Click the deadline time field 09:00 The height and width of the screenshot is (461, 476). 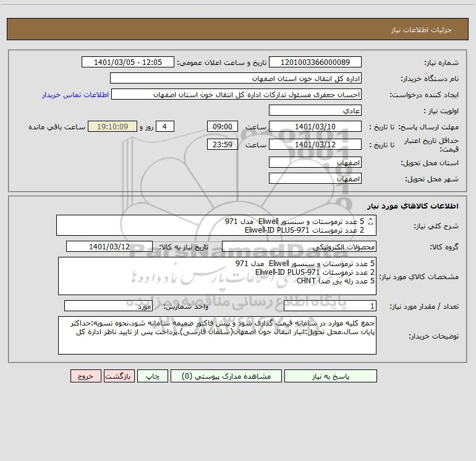[x=223, y=126]
